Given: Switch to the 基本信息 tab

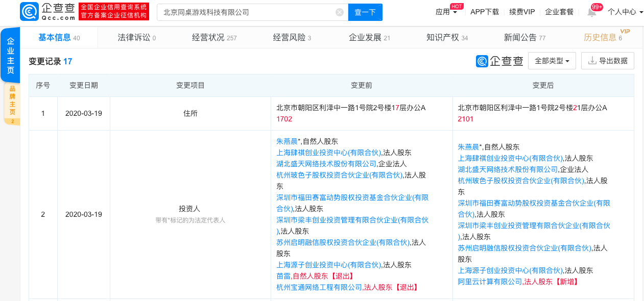Looking at the screenshot, I should 59,37.
